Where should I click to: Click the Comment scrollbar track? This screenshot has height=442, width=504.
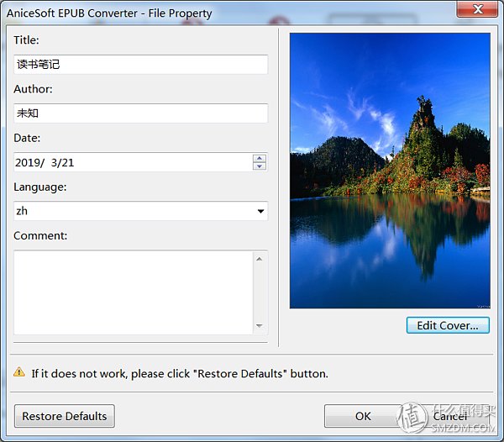coord(260,292)
